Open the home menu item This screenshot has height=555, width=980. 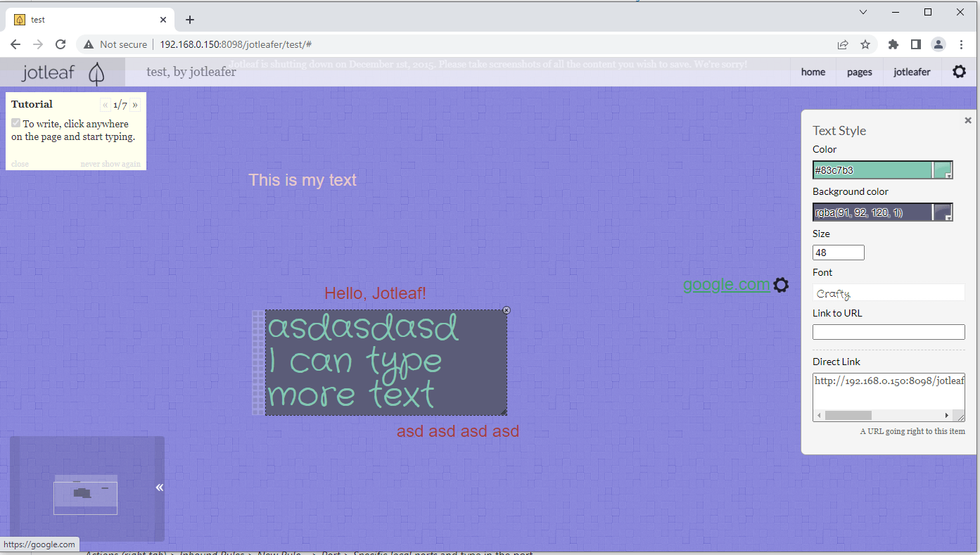pos(813,72)
